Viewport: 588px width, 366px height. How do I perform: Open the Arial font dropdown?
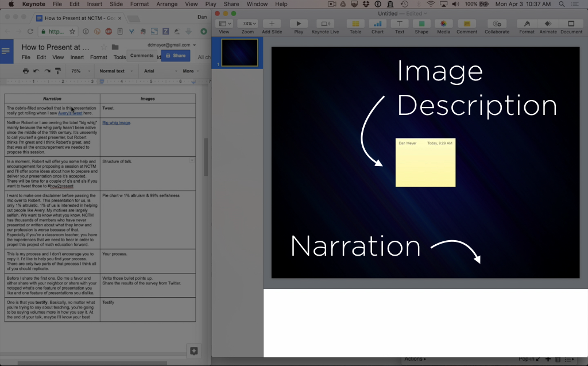point(156,71)
